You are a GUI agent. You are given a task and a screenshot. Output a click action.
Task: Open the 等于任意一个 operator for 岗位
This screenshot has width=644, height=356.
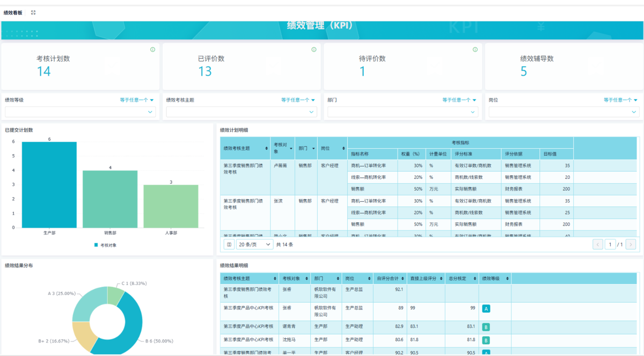pos(620,100)
